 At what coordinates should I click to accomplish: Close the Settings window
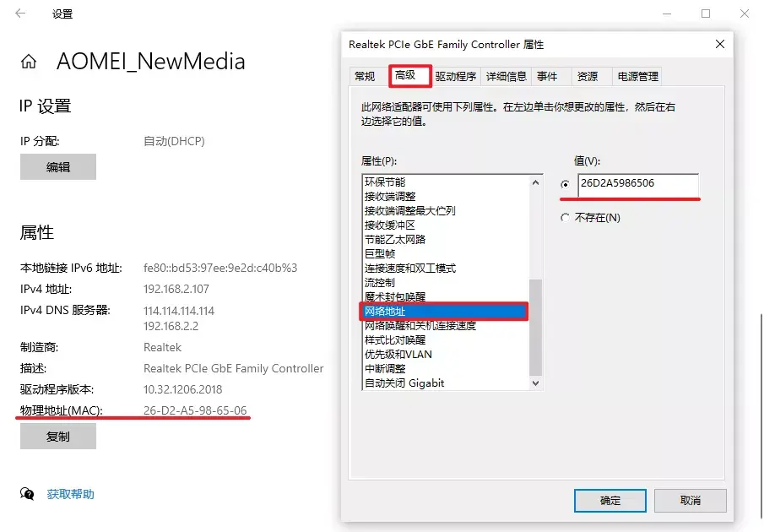(x=745, y=14)
